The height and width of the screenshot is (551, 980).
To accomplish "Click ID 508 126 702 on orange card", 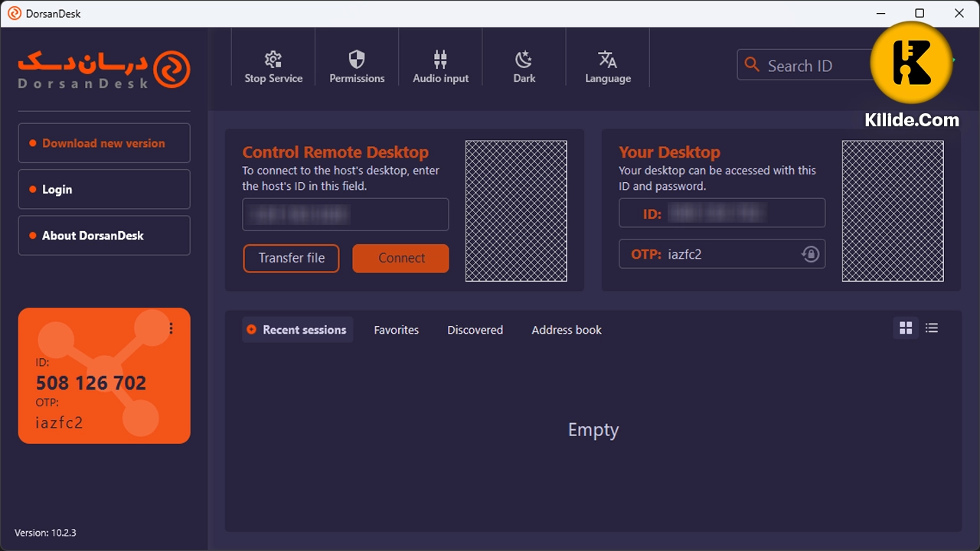I will tap(91, 383).
